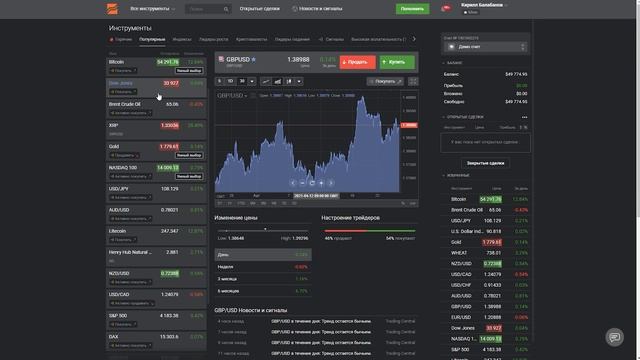640x360 pixels.
Task: Click the orange platform logo
Action: point(112,9)
